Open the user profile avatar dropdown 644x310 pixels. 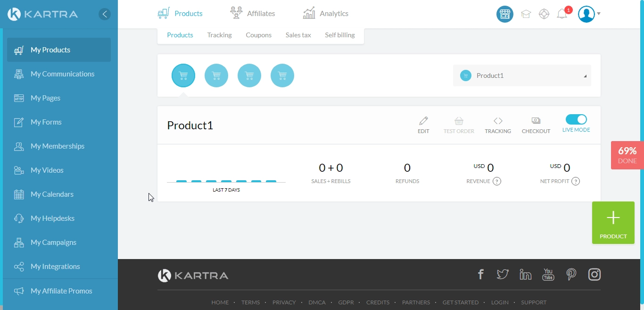(x=589, y=14)
